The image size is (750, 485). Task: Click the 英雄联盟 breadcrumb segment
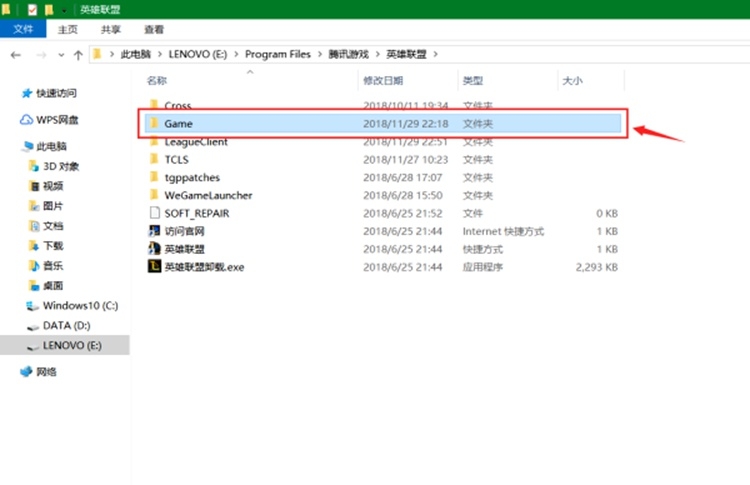[406, 54]
